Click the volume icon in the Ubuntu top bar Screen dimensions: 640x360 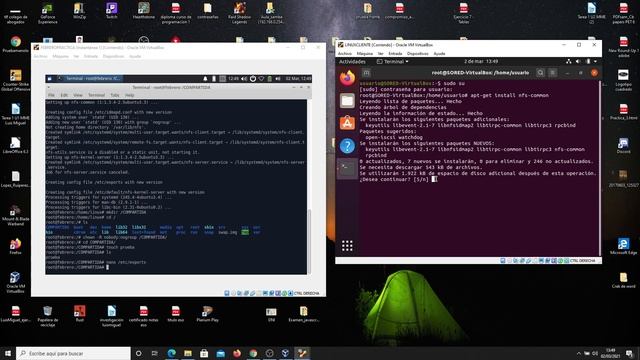coord(578,61)
